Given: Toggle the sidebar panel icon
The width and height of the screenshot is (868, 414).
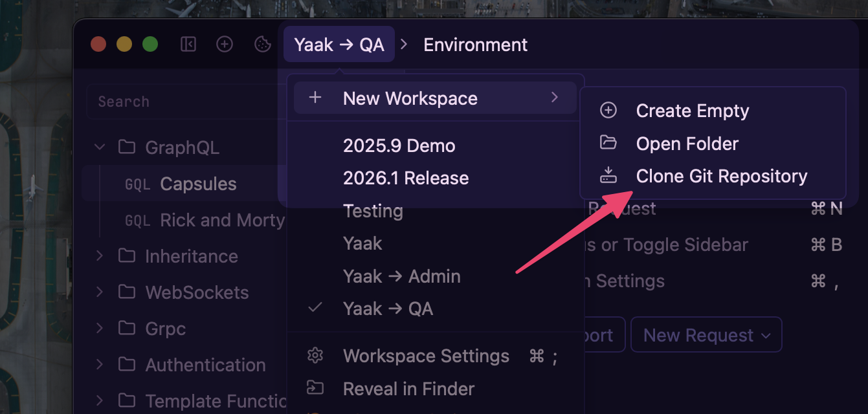Looking at the screenshot, I should point(188,45).
